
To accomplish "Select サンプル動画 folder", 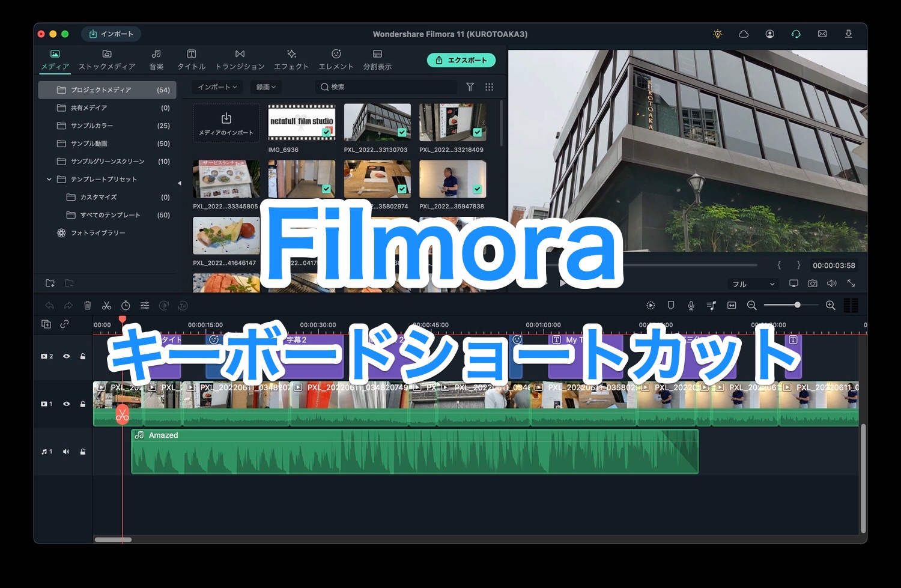I will 107,144.
